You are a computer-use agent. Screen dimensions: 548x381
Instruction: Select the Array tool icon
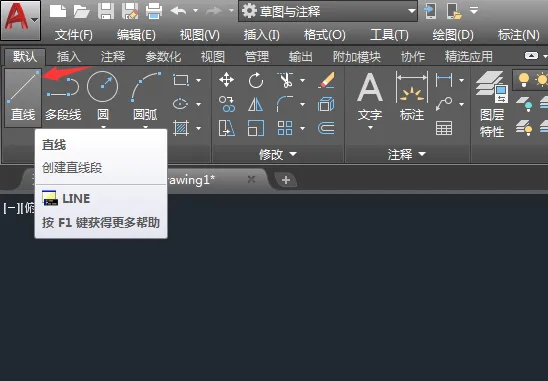click(x=285, y=128)
